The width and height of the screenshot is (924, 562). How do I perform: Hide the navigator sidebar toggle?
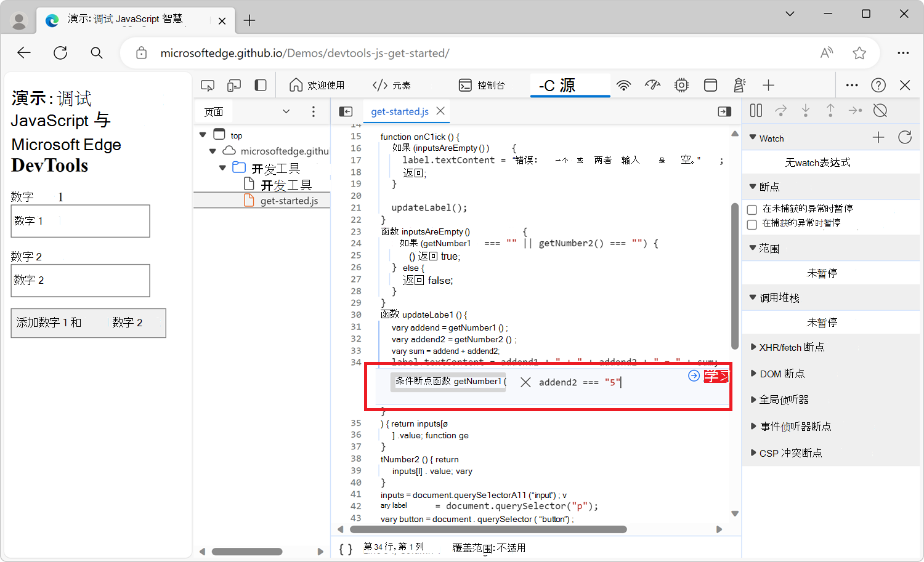346,111
